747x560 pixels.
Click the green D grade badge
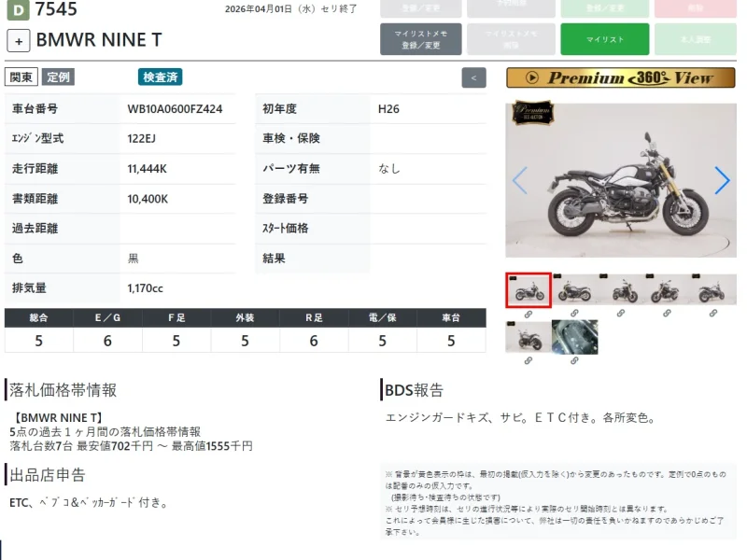pyautogui.click(x=18, y=10)
